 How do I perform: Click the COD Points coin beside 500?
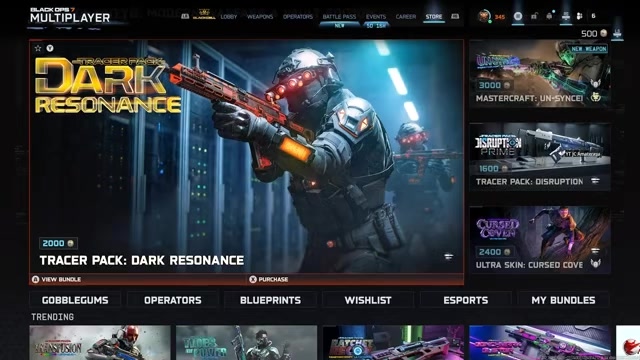tap(603, 33)
